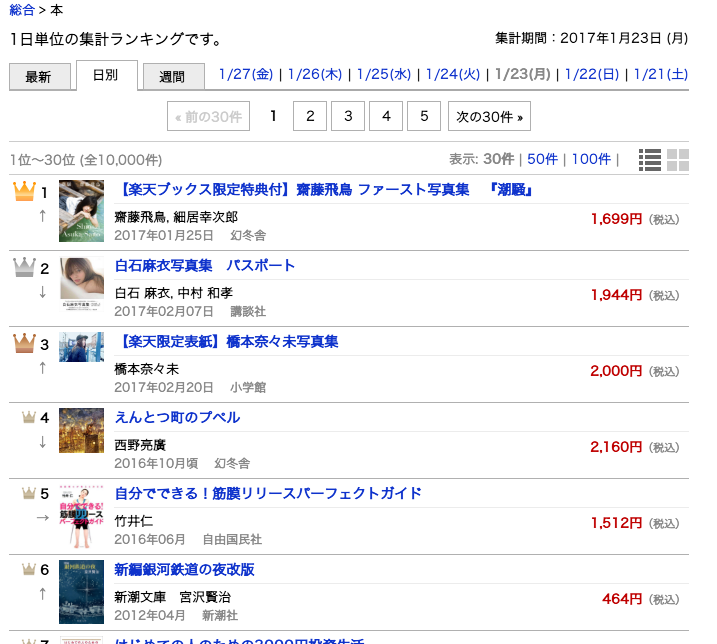
Task: Open the 最新 tab
Action: click(40, 76)
